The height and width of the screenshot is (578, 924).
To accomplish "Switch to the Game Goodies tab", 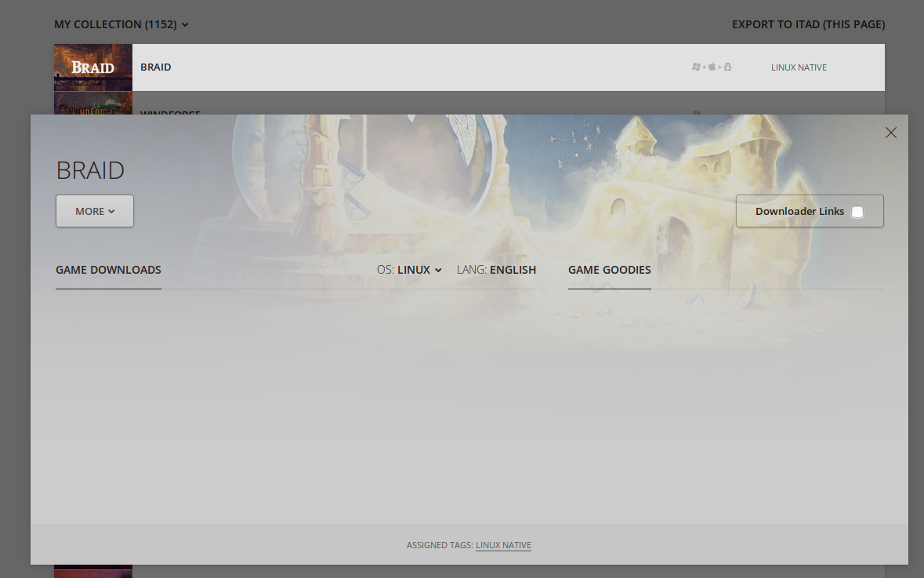I will click(x=609, y=270).
